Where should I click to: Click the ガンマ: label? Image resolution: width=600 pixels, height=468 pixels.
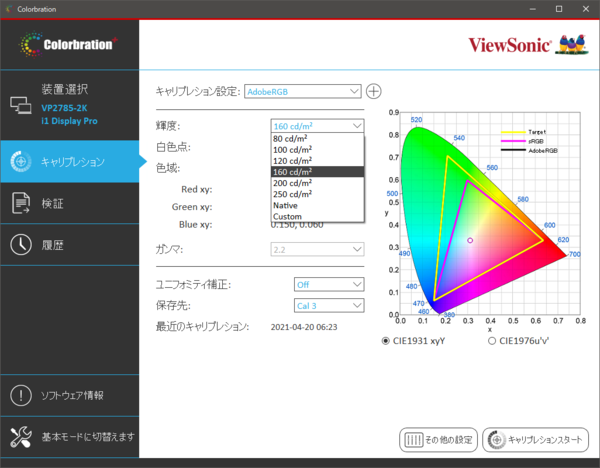click(x=169, y=249)
